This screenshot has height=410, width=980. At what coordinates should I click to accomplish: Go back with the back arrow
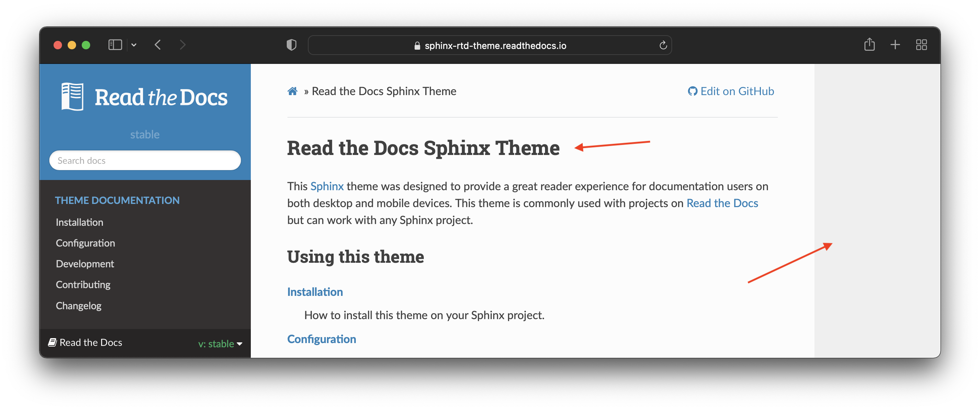[158, 45]
